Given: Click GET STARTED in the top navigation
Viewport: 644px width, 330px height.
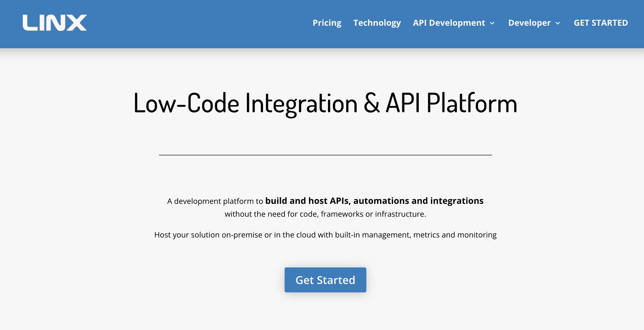Looking at the screenshot, I should (600, 23).
